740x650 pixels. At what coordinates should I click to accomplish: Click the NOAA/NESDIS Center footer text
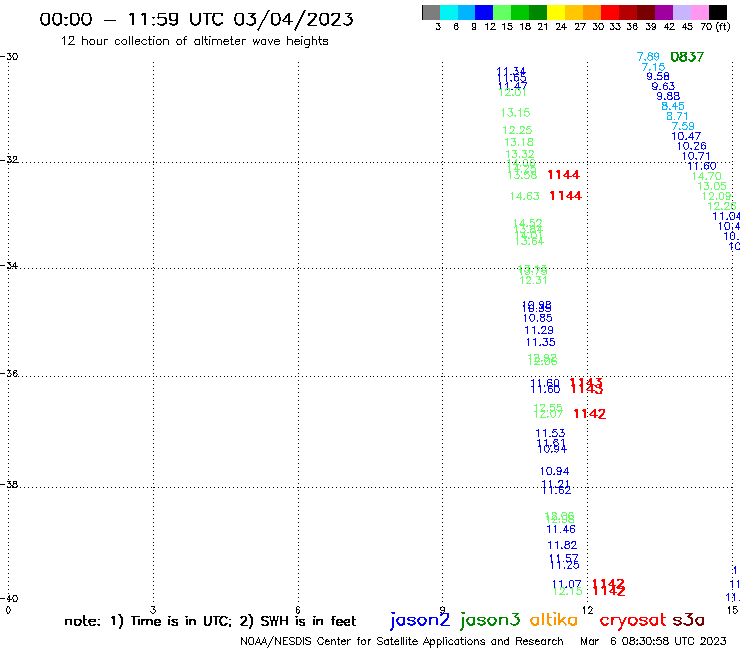click(x=402, y=642)
